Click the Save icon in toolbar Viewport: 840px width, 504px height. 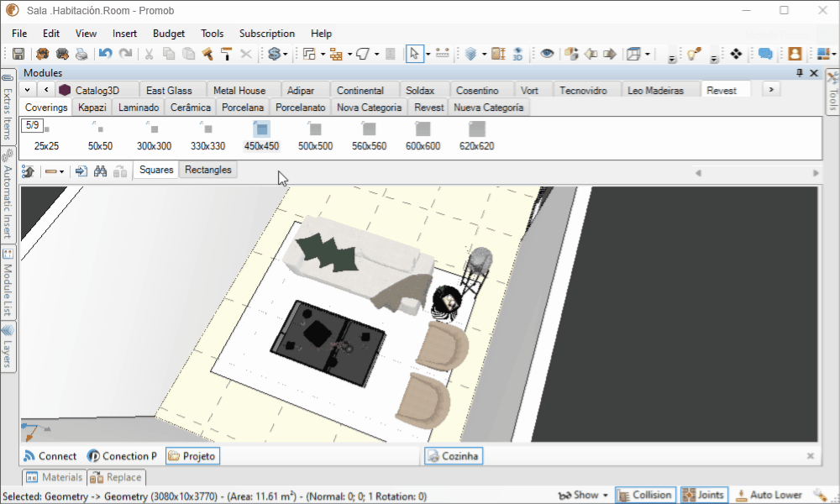tap(18, 54)
